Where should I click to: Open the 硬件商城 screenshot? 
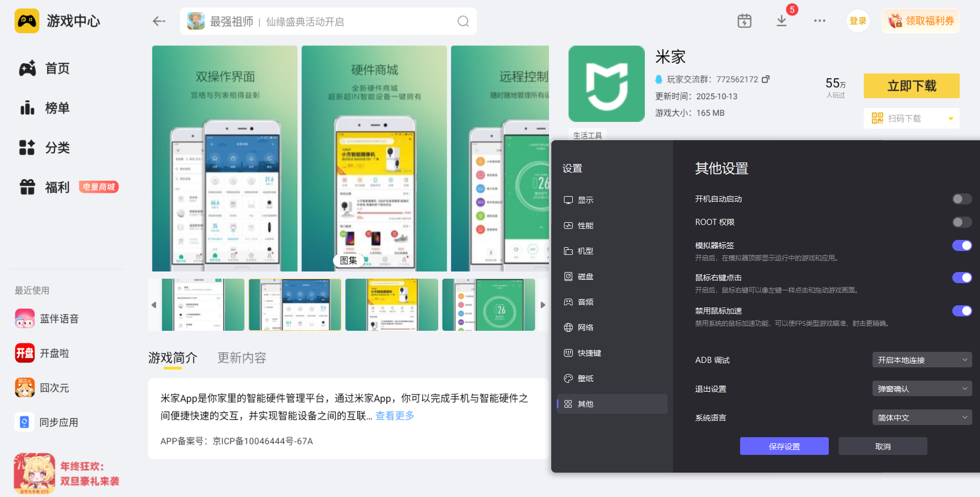click(374, 158)
